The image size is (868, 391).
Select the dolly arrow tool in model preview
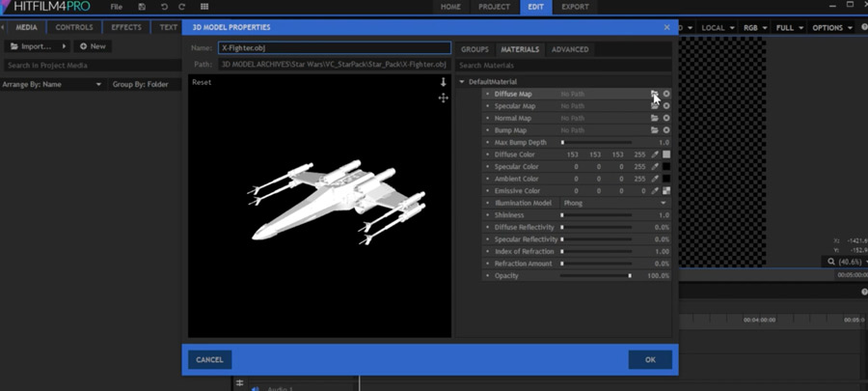[x=443, y=82]
